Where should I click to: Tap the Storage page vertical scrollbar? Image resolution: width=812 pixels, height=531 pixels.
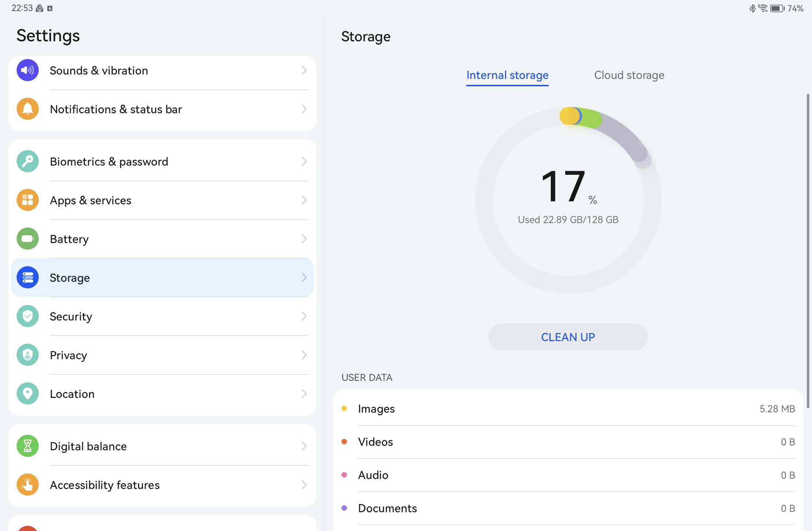808,251
